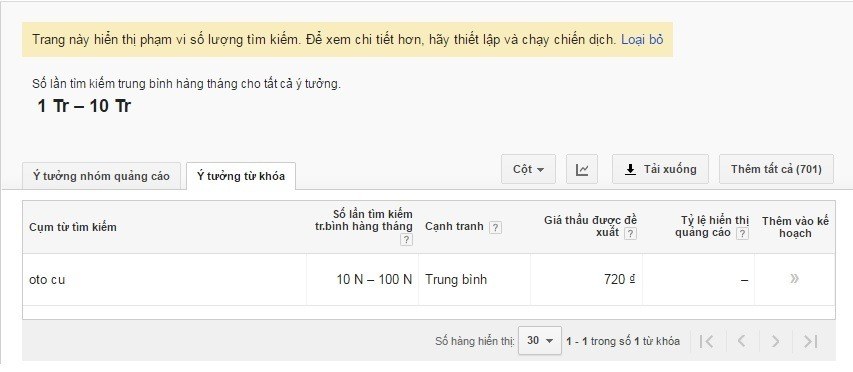Go to previous page arrow
The width and height of the screenshot is (853, 372).
pos(741,341)
